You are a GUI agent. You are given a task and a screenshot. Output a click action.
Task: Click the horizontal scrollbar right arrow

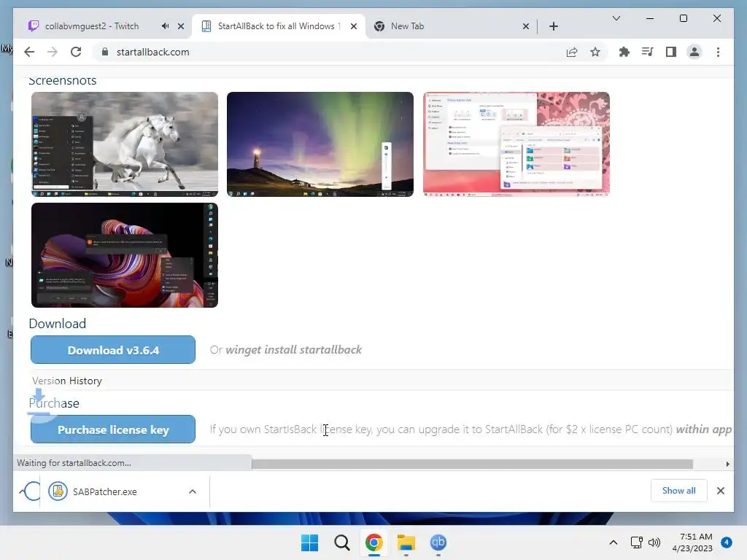click(x=727, y=464)
